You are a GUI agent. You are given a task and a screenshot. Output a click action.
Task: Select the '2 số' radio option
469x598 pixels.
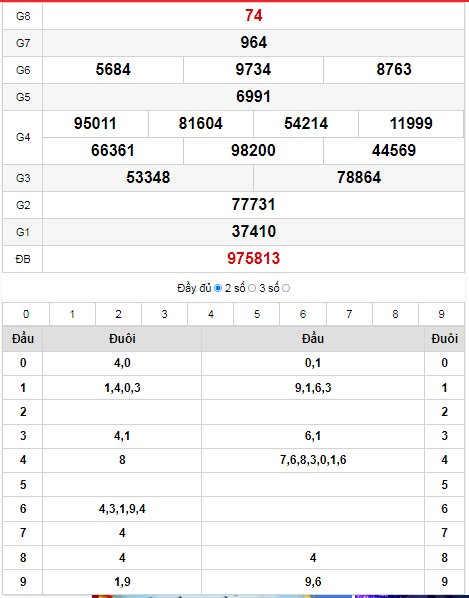click(x=252, y=288)
